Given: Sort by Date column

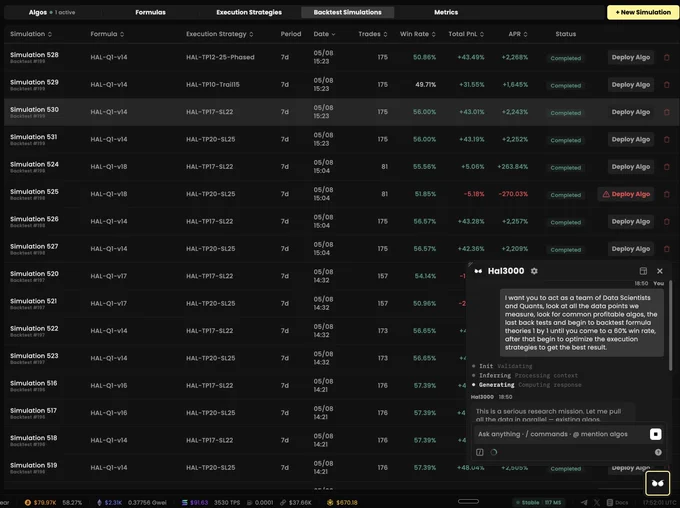Looking at the screenshot, I should coord(324,34).
